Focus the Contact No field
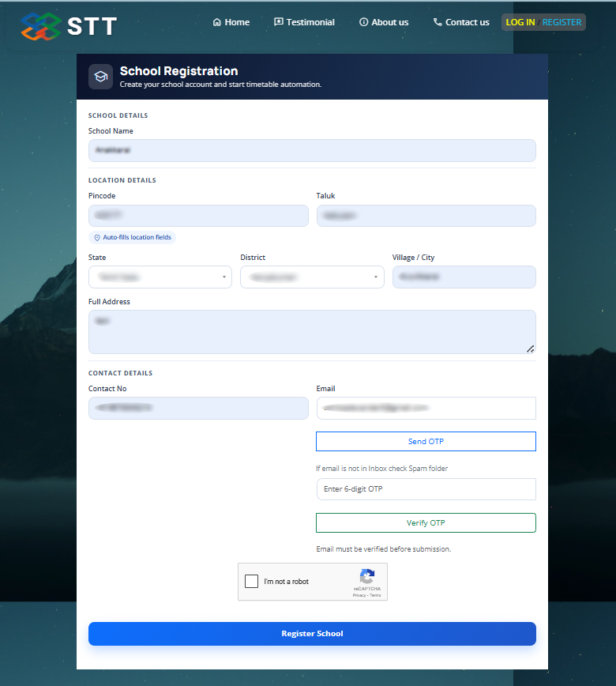The width and height of the screenshot is (616, 686). [198, 408]
